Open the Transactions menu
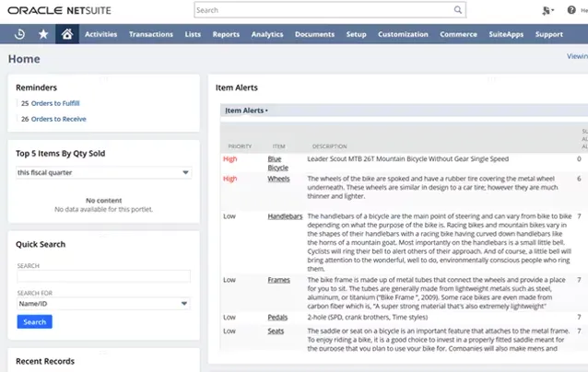Viewport: 588px width, 372px height. tap(151, 34)
